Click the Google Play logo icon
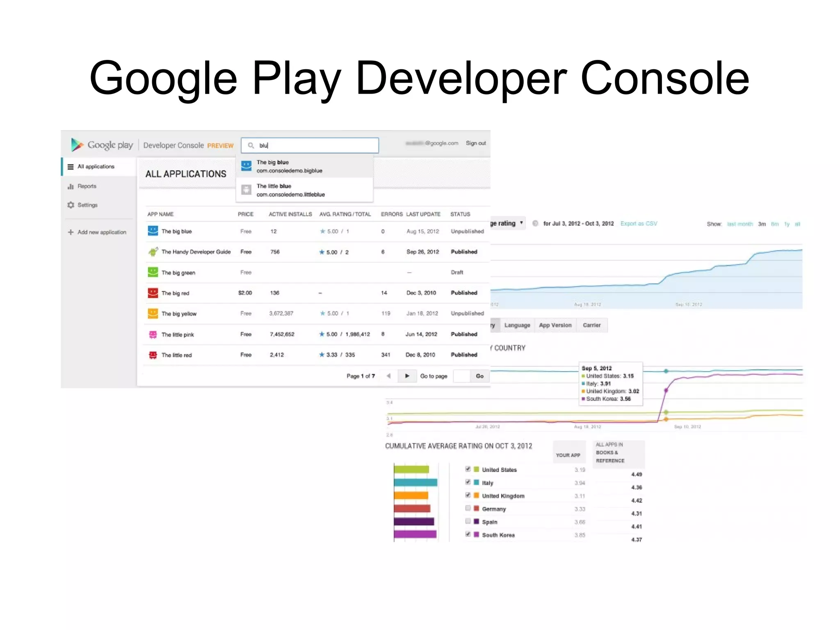Image resolution: width=840 pixels, height=630 pixels. (77, 145)
